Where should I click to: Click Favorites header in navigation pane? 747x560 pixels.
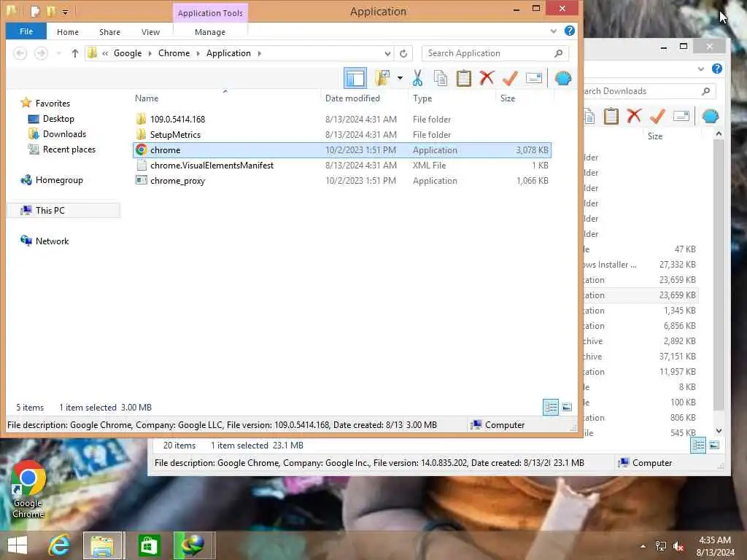coord(53,104)
